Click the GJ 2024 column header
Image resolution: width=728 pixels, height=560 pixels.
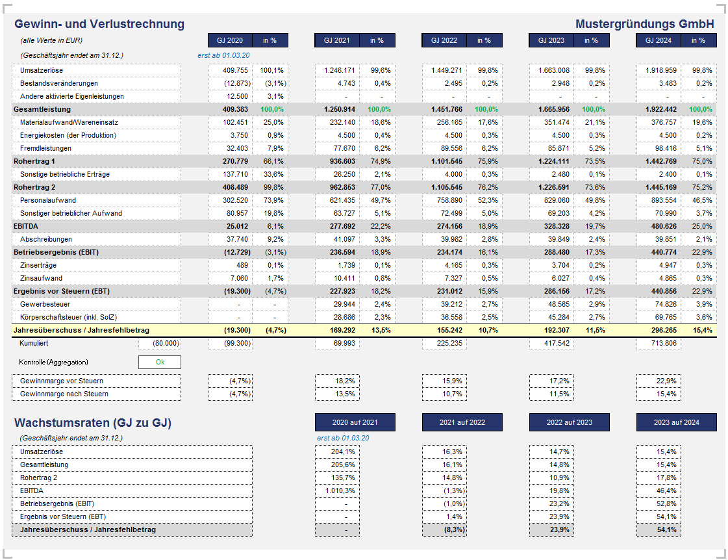click(658, 40)
